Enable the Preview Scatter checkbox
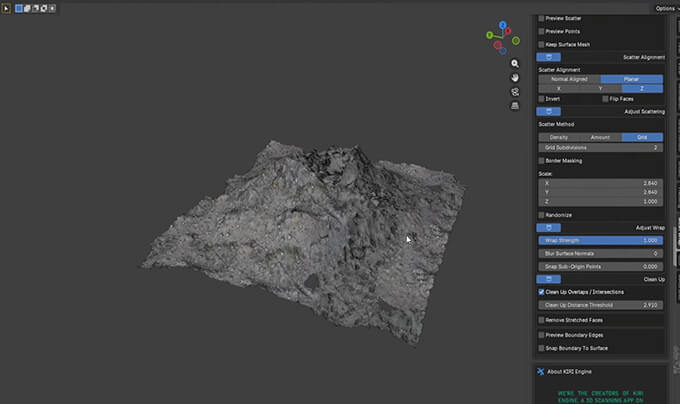Image resolution: width=680 pixels, height=404 pixels. (x=542, y=18)
